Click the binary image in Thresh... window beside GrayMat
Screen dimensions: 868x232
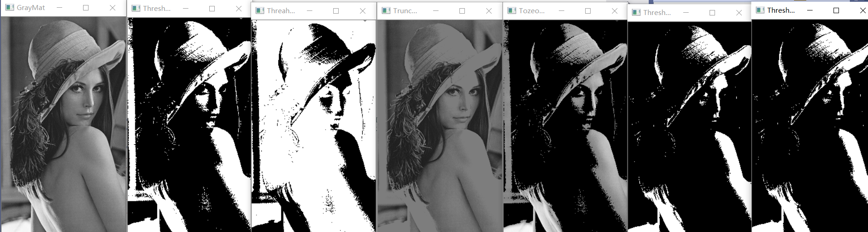coord(189,125)
